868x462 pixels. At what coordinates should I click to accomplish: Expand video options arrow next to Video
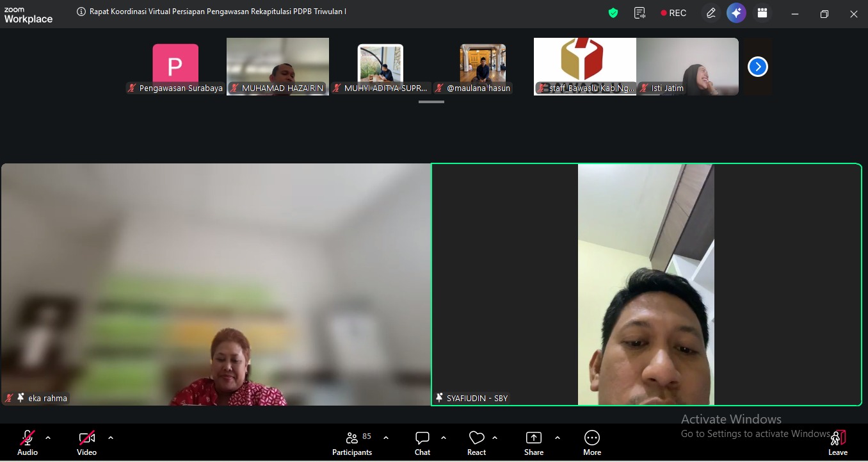[x=111, y=438]
